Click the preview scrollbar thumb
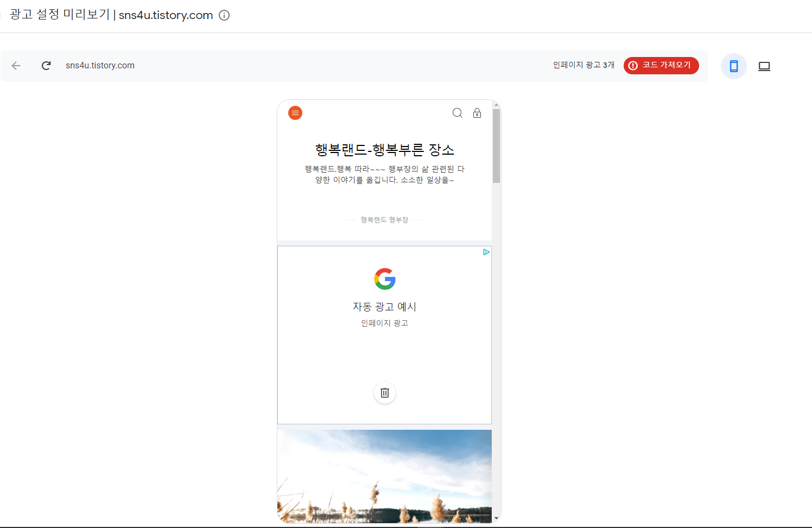 [x=496, y=146]
